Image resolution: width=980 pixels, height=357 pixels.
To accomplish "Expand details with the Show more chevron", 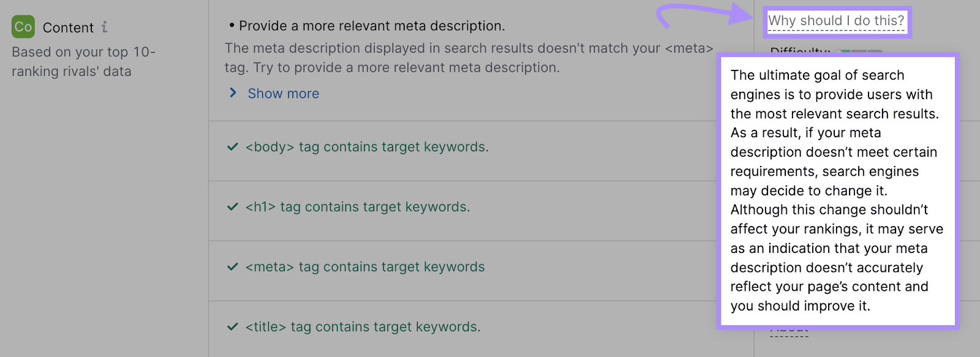I will (x=233, y=93).
